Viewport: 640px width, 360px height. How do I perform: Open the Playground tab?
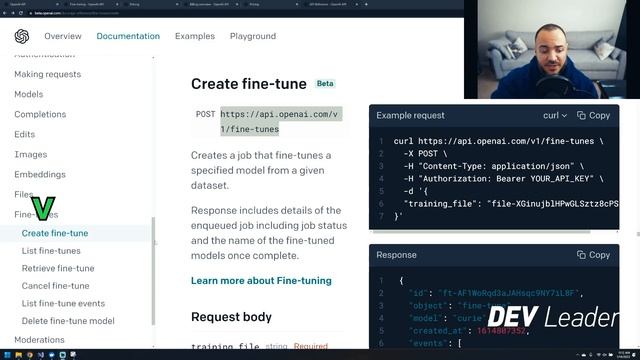253,36
